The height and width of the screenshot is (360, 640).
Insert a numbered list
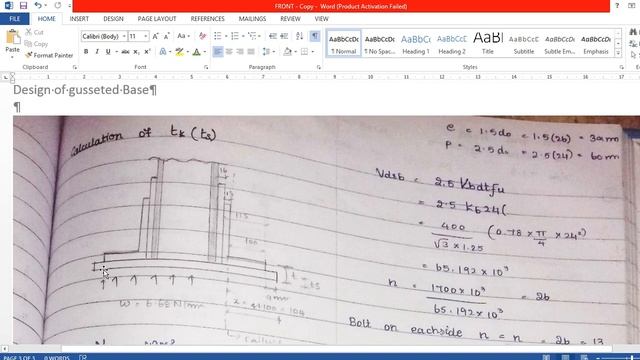pos(235,36)
